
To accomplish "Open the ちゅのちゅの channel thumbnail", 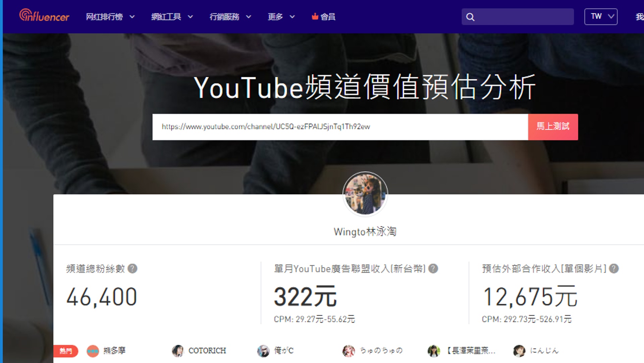I will coord(349,351).
